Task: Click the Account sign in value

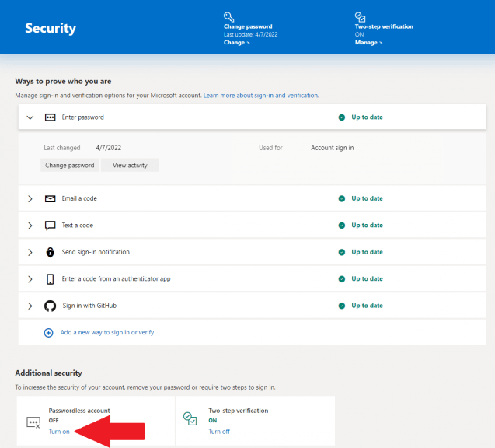Action: (x=332, y=148)
